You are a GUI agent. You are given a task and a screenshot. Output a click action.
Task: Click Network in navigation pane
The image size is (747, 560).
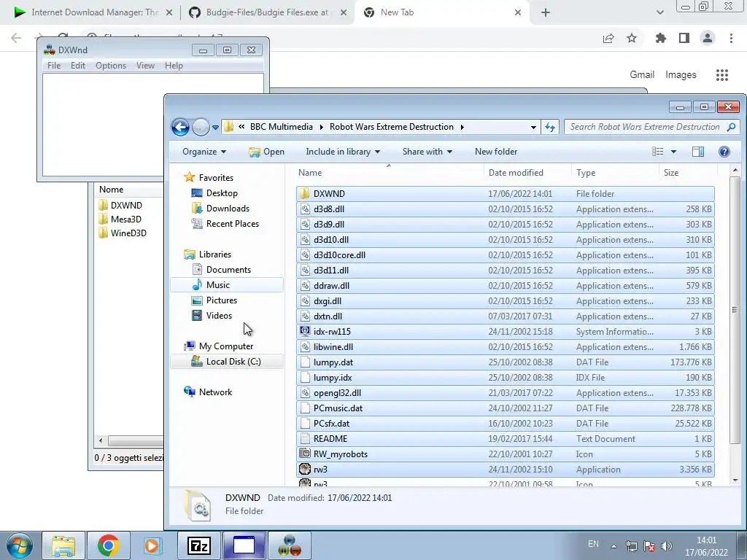tap(215, 392)
